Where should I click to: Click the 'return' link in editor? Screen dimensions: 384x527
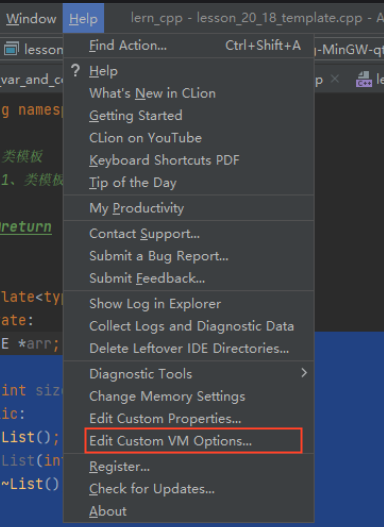26,227
